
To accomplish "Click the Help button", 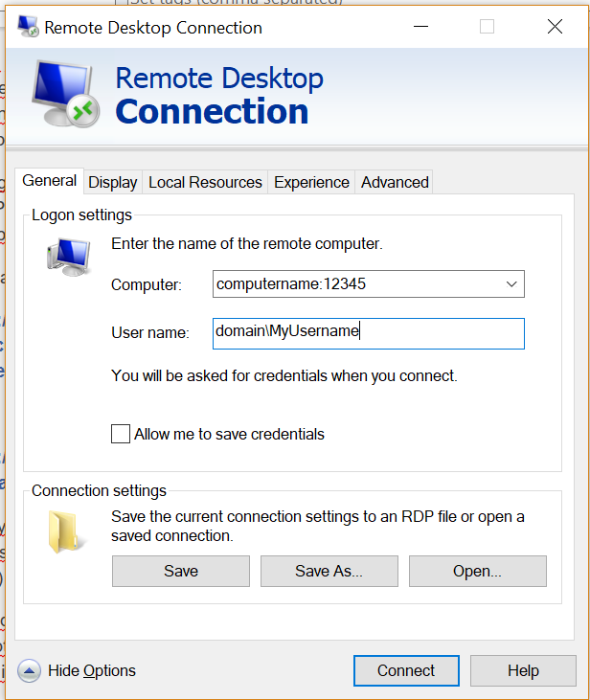I will click(523, 670).
